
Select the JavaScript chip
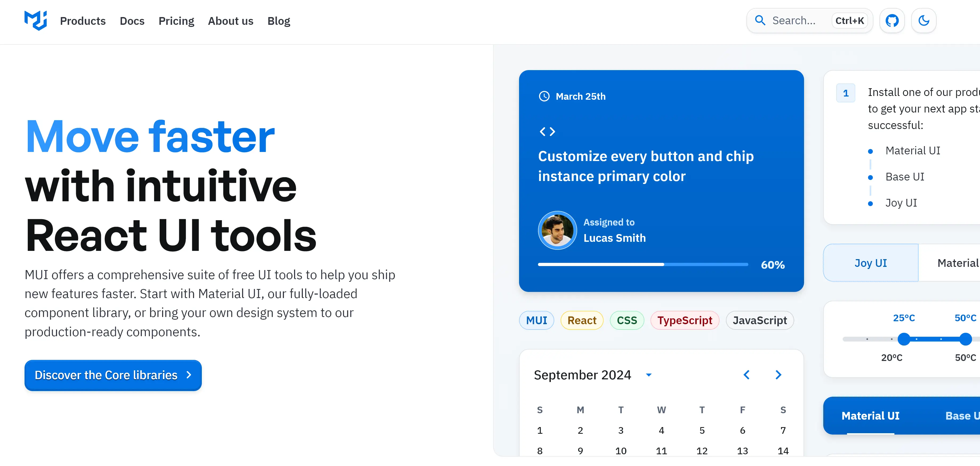click(759, 320)
